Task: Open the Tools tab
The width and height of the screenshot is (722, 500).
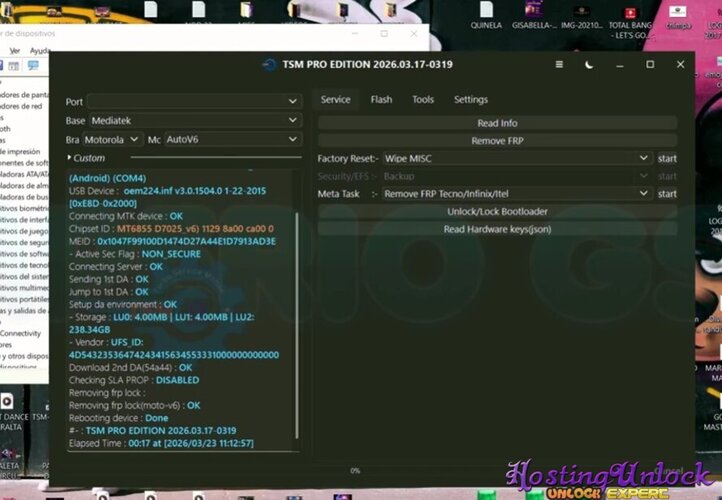Action: tap(423, 100)
